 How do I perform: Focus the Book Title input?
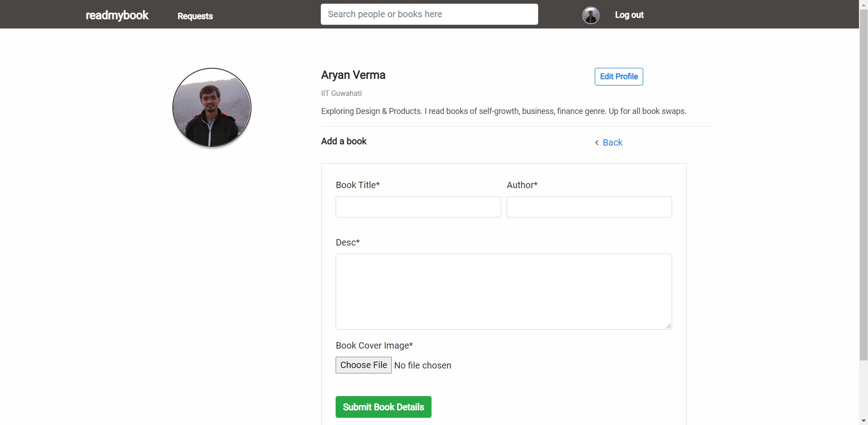[418, 207]
